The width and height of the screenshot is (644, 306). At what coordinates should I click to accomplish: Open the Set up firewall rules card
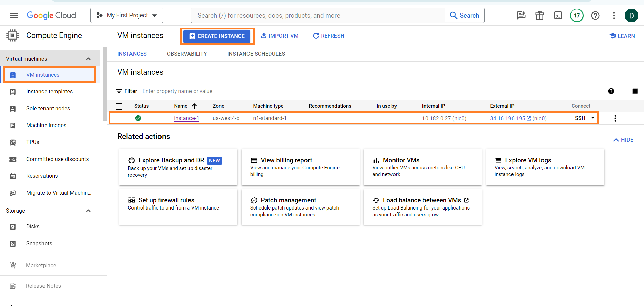[178, 207]
